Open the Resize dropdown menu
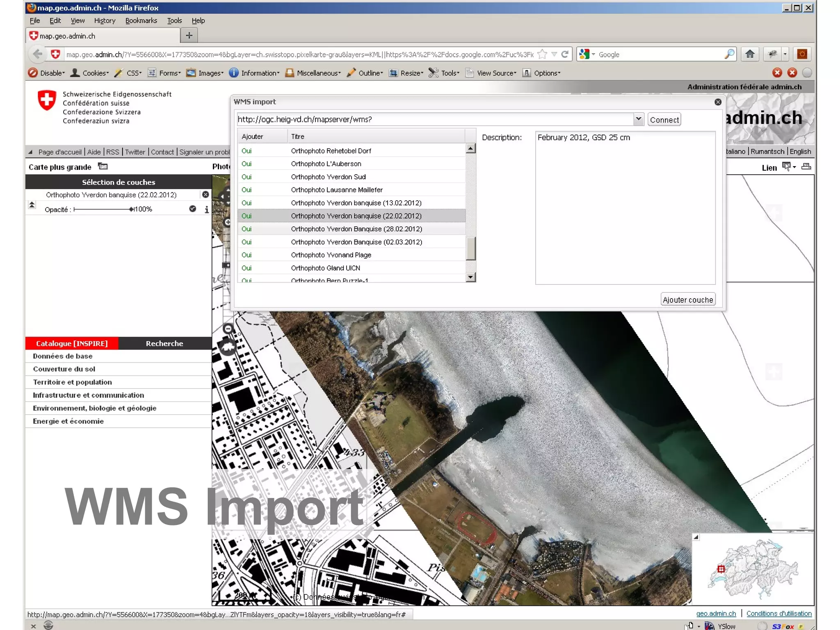Screen dimensions: 840x630 coord(406,73)
